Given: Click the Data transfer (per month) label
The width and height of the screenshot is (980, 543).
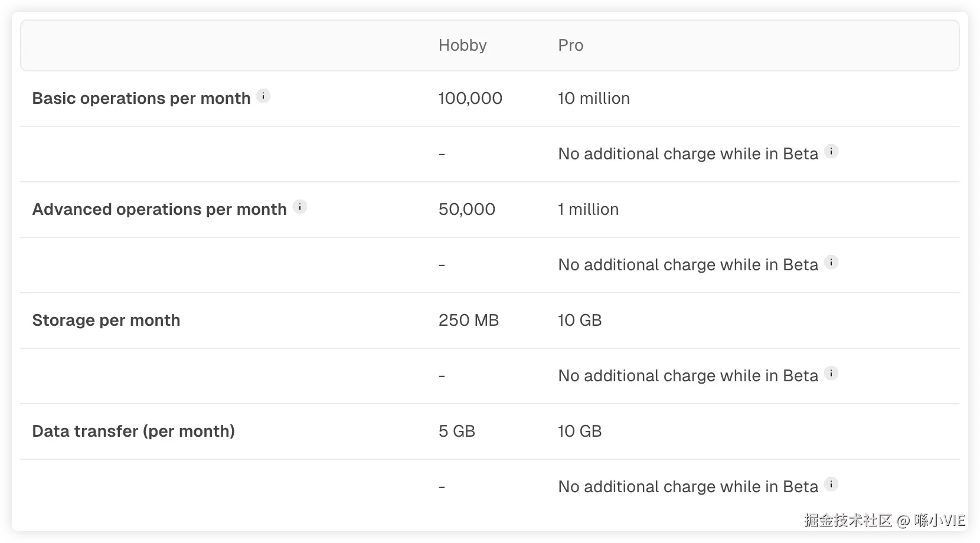Looking at the screenshot, I should tap(133, 431).
